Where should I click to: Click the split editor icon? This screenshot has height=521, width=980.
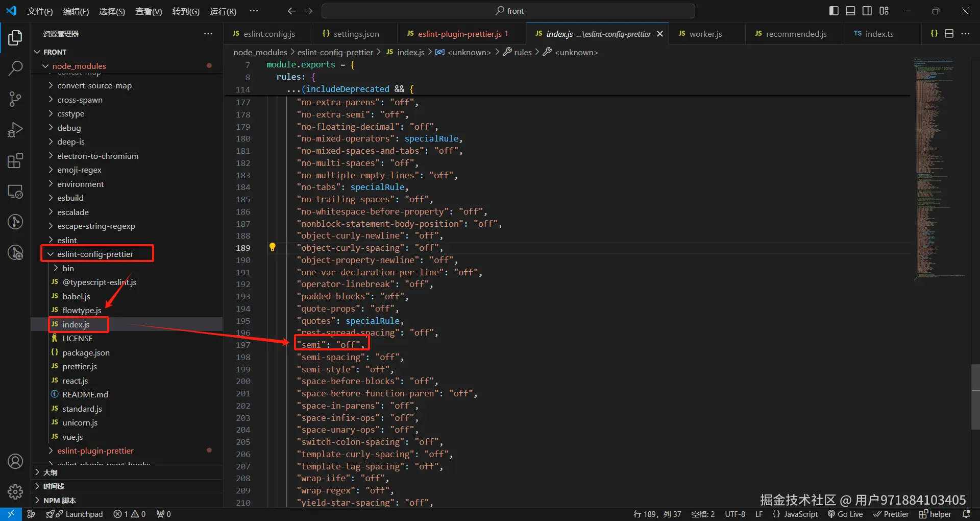(949, 33)
